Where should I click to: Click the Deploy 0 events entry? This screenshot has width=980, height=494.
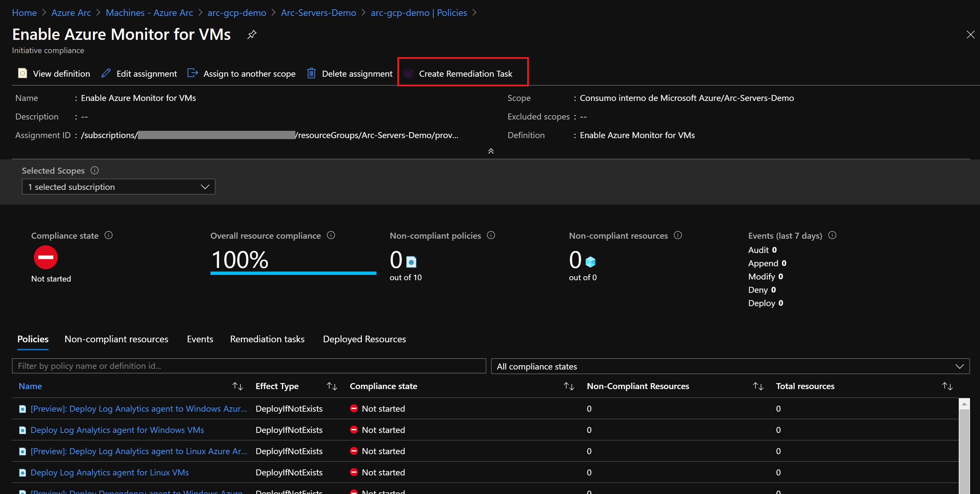pyautogui.click(x=766, y=303)
